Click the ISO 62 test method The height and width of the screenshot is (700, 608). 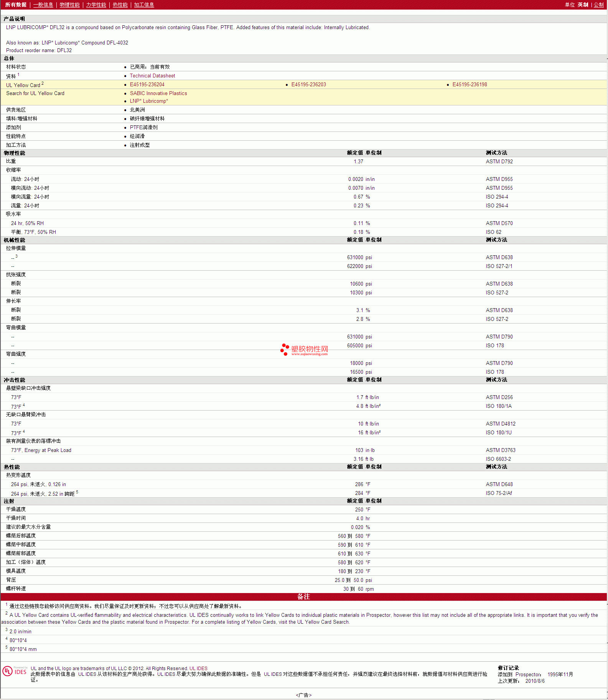tap(493, 232)
